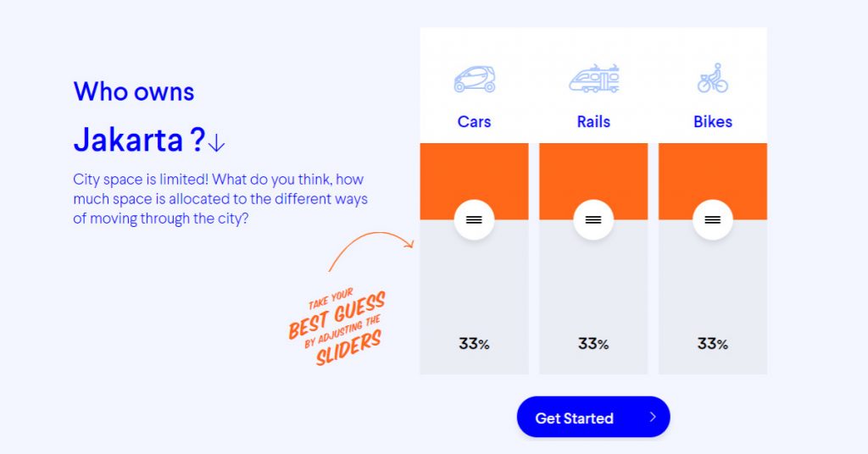Click the car icon above Cars
Screen dimensions: 868x454
pyautogui.click(x=475, y=79)
